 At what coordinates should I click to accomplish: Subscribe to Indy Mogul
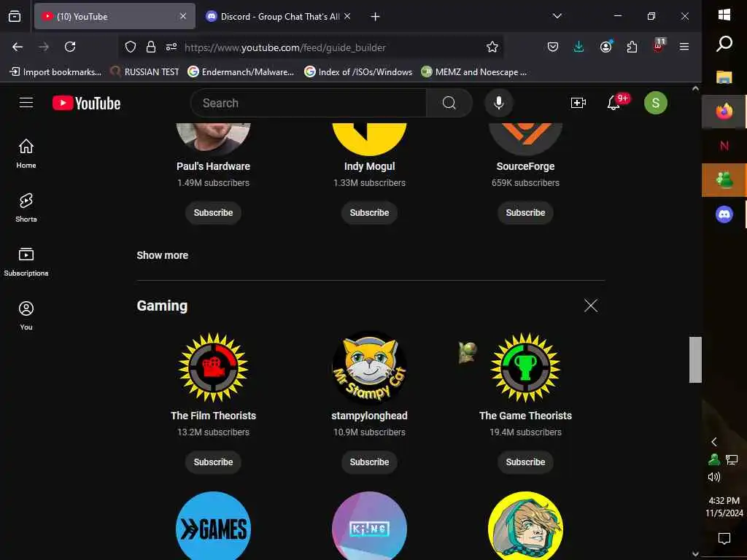[369, 213]
